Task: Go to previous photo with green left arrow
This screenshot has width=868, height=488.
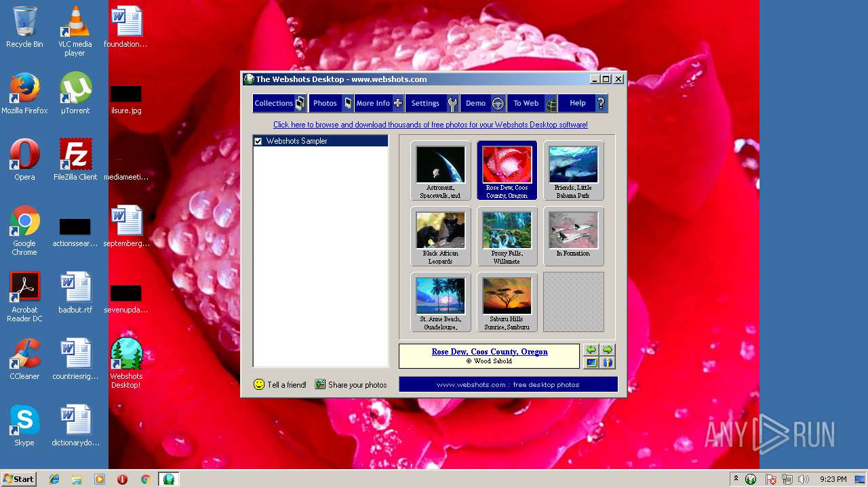Action: (x=591, y=350)
